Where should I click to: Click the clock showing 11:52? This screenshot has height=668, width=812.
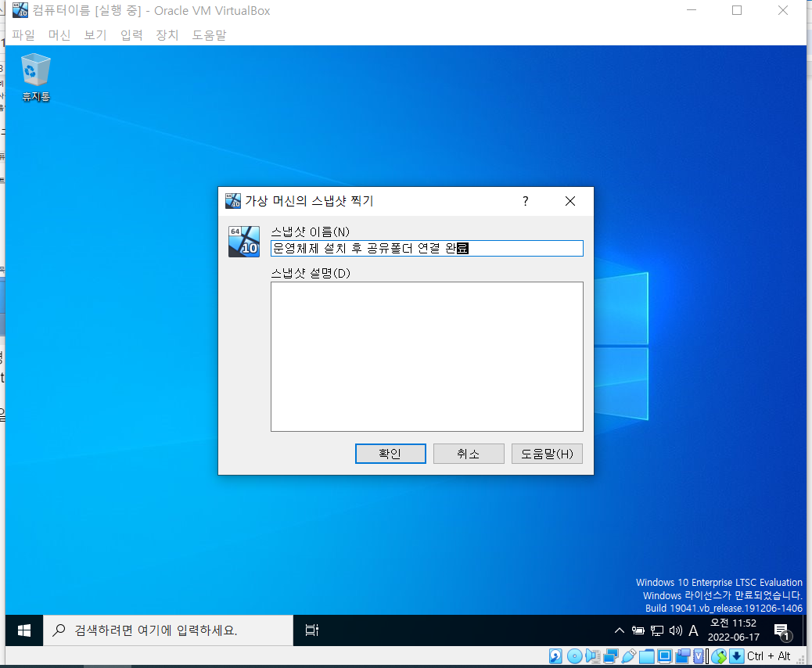(733, 630)
